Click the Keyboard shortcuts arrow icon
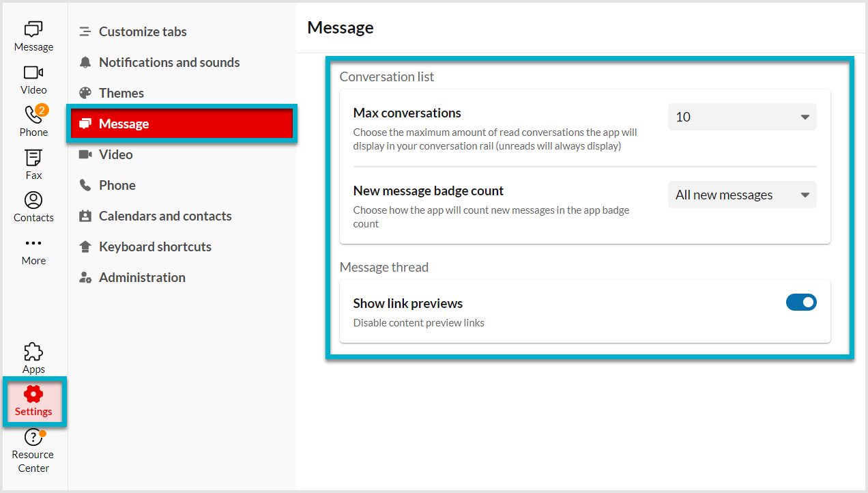Screen dimensions: 868x493 coord(85,246)
